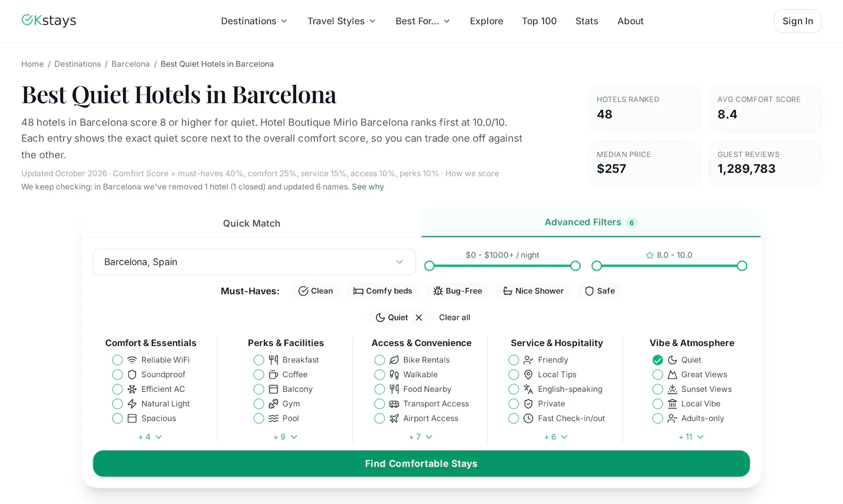Select the Food Nearby checkbox
This screenshot has height=504, width=843.
coord(379,389)
